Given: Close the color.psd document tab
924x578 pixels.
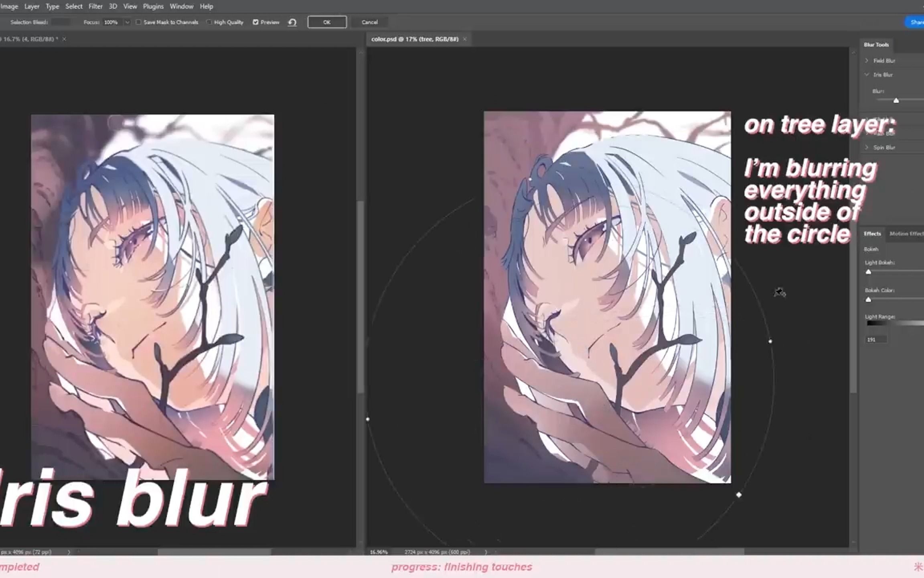Looking at the screenshot, I should pos(465,39).
